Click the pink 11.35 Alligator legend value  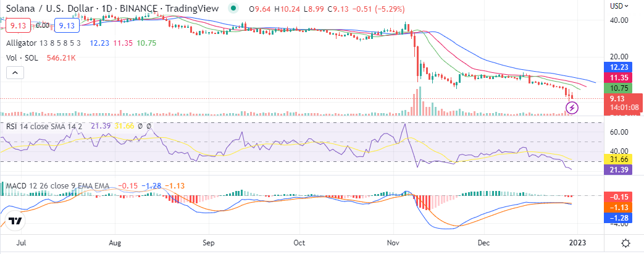[122, 43]
